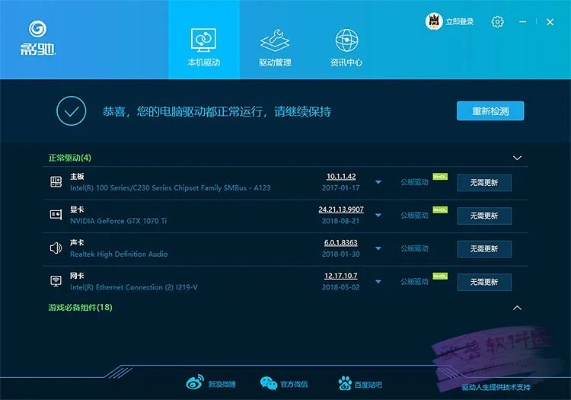Screen dimensions: 571x400
Task: Switch to the 驱动管理 tab
Action: pos(275,47)
